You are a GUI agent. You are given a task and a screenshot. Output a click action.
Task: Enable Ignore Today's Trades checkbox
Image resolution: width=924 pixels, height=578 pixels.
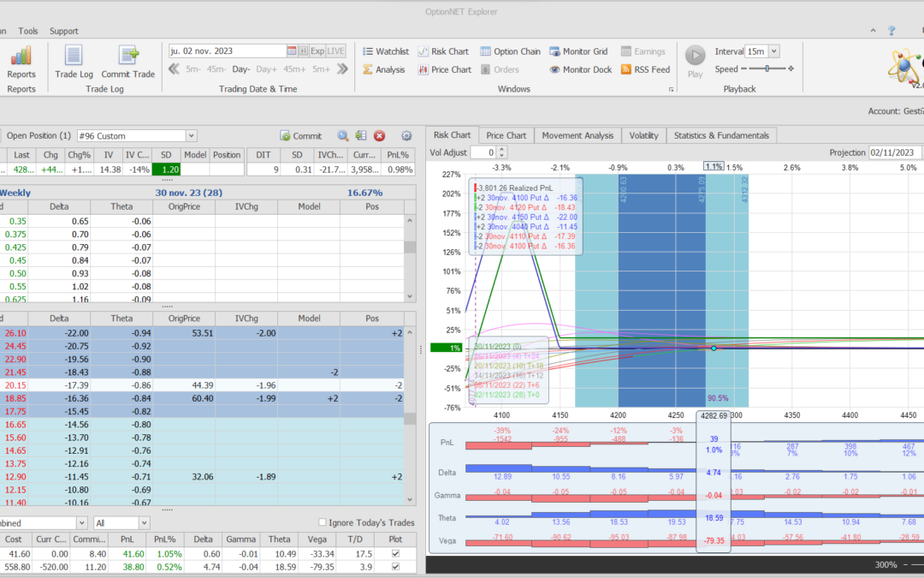323,522
